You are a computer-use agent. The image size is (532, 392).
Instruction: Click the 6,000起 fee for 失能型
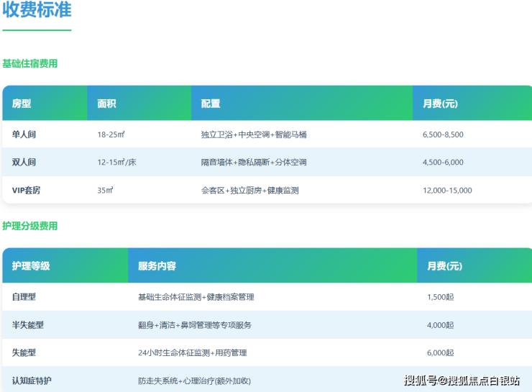coord(440,353)
